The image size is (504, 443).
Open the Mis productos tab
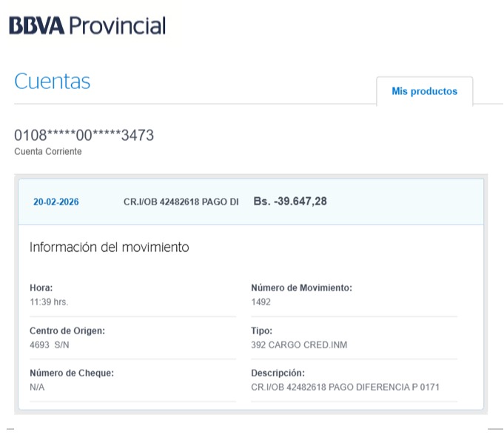[424, 91]
